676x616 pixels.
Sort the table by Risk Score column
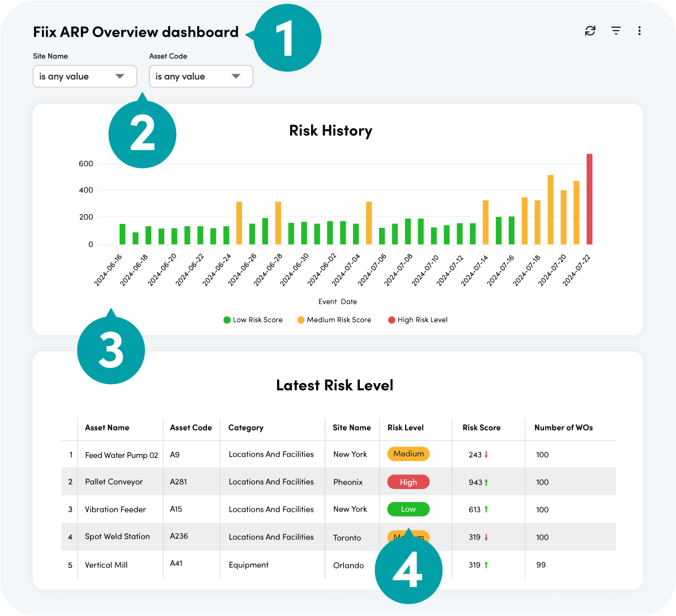481,428
